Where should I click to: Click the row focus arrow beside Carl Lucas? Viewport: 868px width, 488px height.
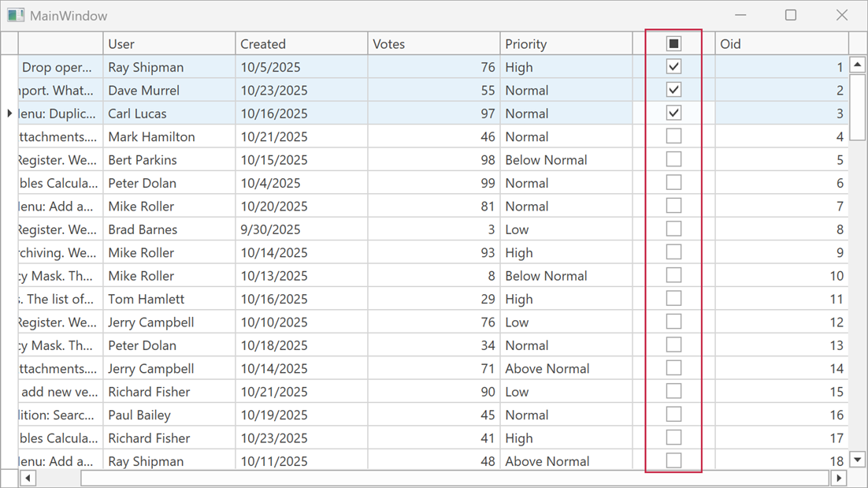(8, 113)
